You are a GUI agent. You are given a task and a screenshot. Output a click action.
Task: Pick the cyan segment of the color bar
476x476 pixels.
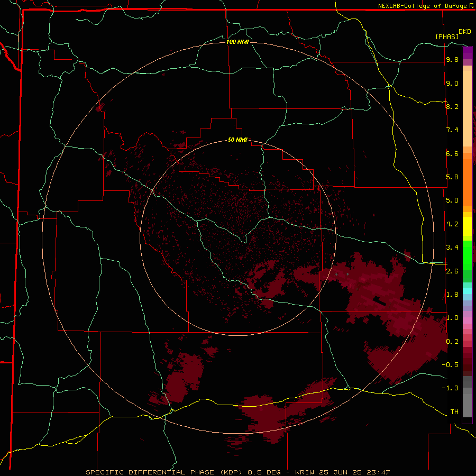[467, 291]
